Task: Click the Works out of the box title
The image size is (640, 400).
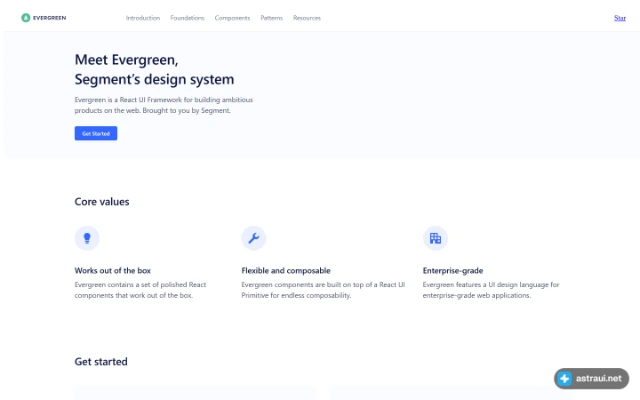Action: pos(113,271)
